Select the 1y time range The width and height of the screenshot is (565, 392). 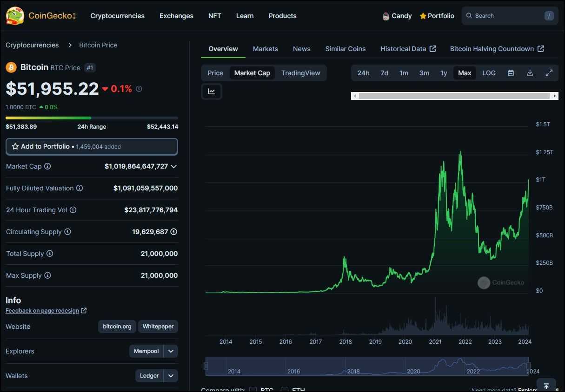point(444,73)
